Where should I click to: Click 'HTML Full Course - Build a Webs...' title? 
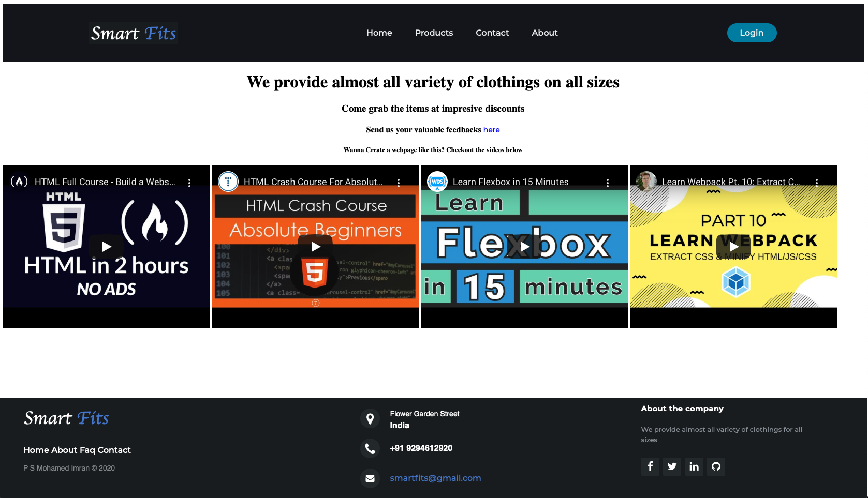(x=105, y=182)
